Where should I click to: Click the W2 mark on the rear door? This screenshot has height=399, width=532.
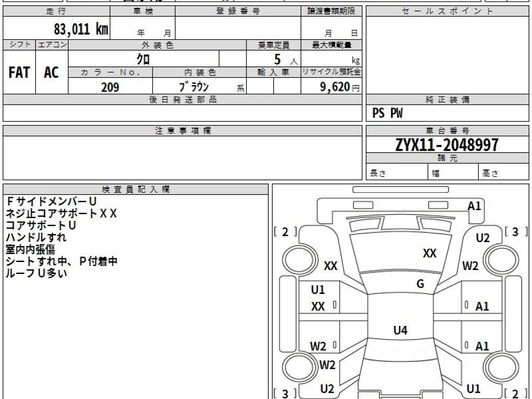pyautogui.click(x=318, y=346)
